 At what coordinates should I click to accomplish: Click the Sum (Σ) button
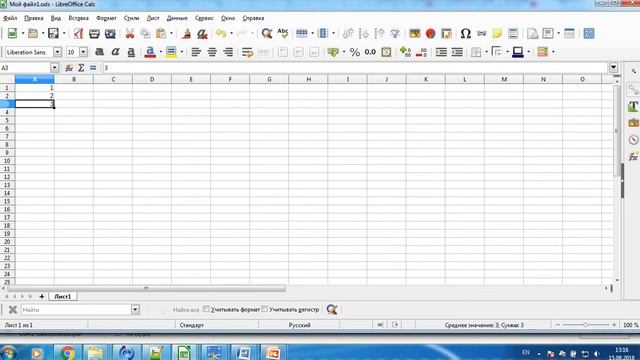[x=81, y=68]
